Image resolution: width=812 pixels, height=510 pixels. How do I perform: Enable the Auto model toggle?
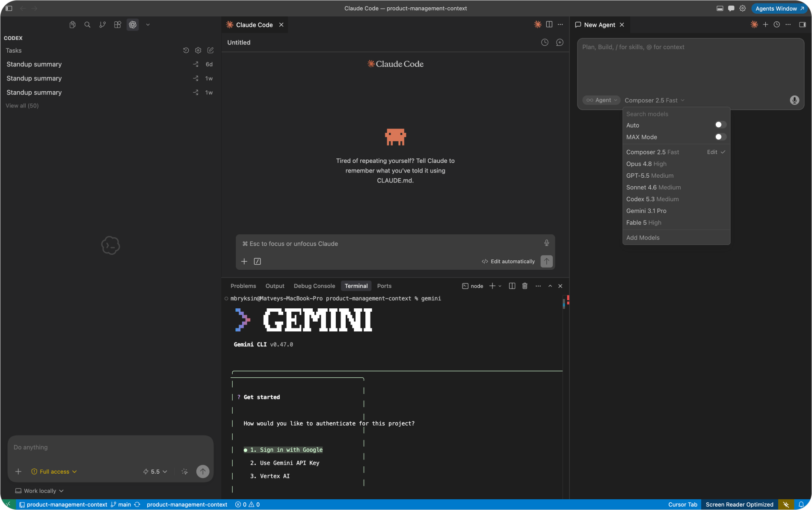pyautogui.click(x=721, y=125)
